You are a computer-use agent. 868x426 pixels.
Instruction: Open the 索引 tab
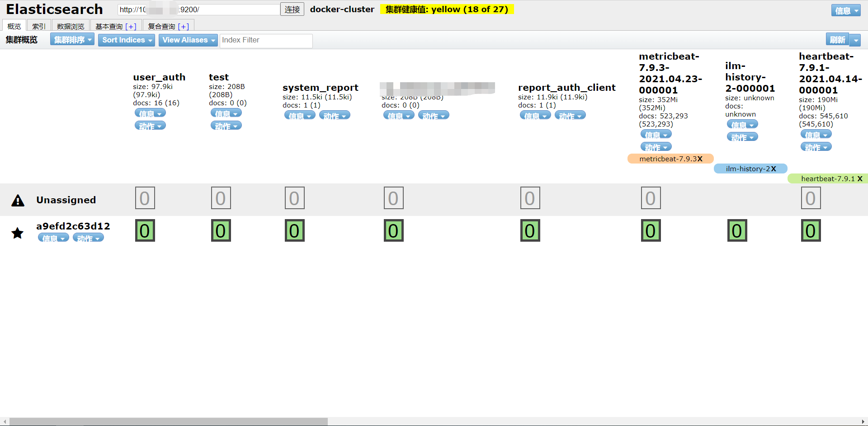pos(38,26)
